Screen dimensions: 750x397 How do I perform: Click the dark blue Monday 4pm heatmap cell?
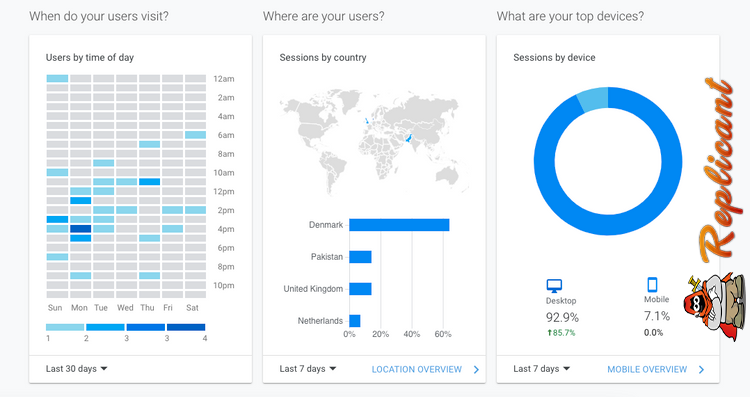(80, 229)
